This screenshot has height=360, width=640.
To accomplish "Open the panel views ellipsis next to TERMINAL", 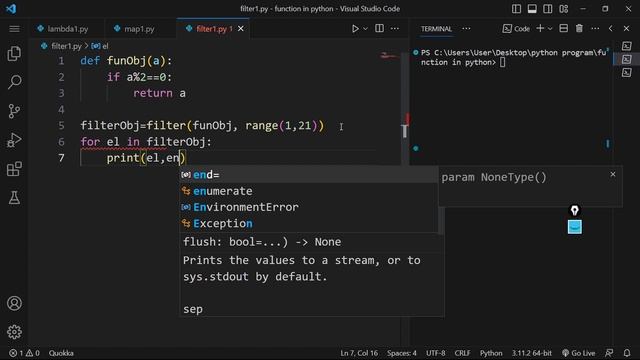I will [466, 29].
